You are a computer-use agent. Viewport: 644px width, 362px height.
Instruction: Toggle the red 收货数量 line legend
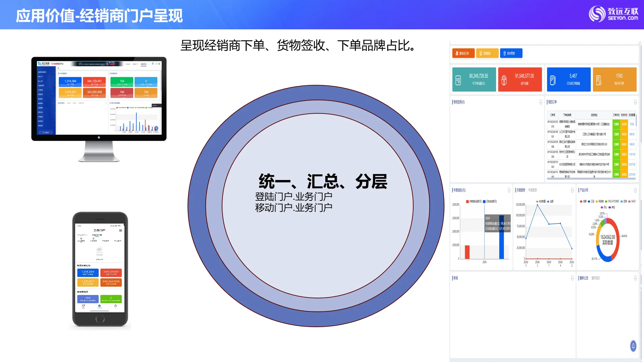(x=541, y=201)
